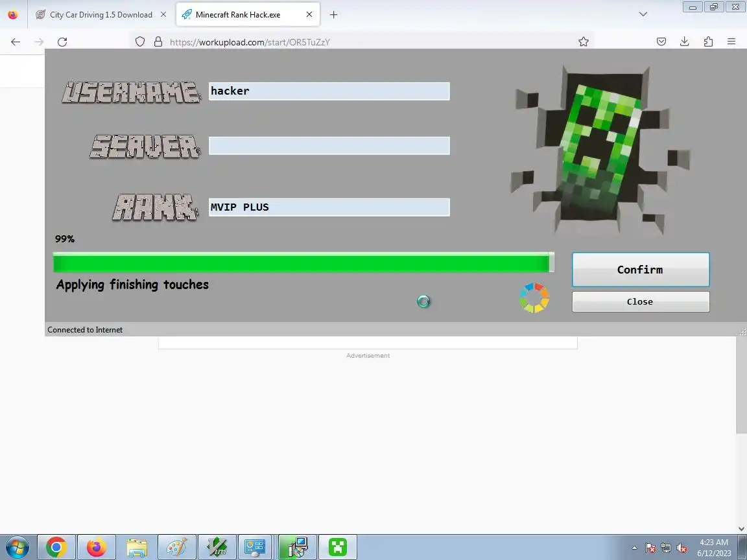Go forward one page in Firefox
The height and width of the screenshot is (560, 747).
click(x=39, y=42)
